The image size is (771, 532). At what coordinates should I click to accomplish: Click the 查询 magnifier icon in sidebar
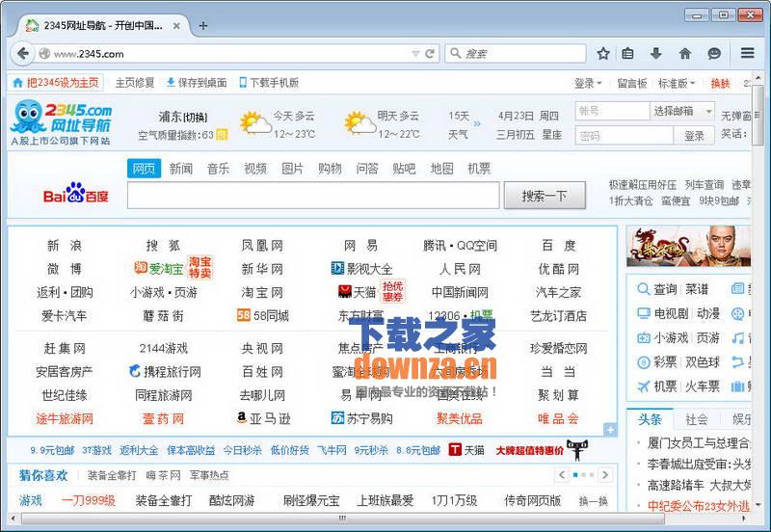click(643, 289)
